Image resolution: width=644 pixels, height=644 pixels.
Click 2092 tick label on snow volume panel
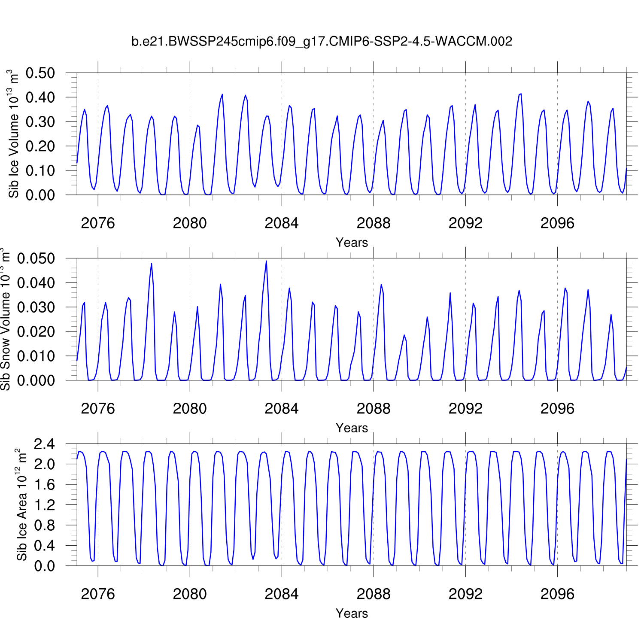pos(465,409)
